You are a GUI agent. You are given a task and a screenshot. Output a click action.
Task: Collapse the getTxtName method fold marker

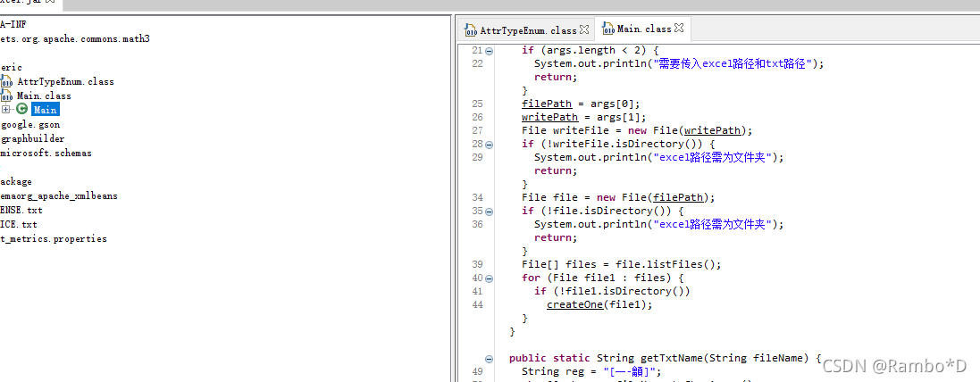(489, 358)
